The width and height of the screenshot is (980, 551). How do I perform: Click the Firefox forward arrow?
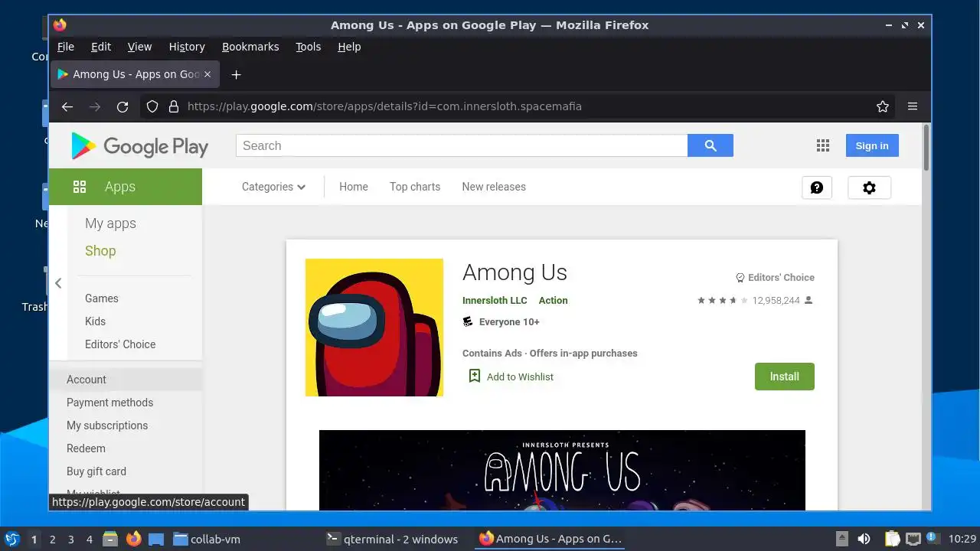click(95, 106)
